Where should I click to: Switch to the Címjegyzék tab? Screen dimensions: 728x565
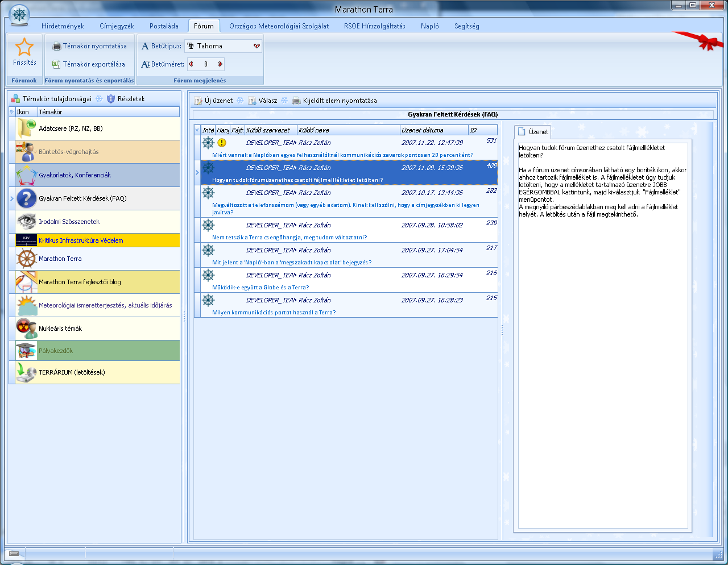117,26
